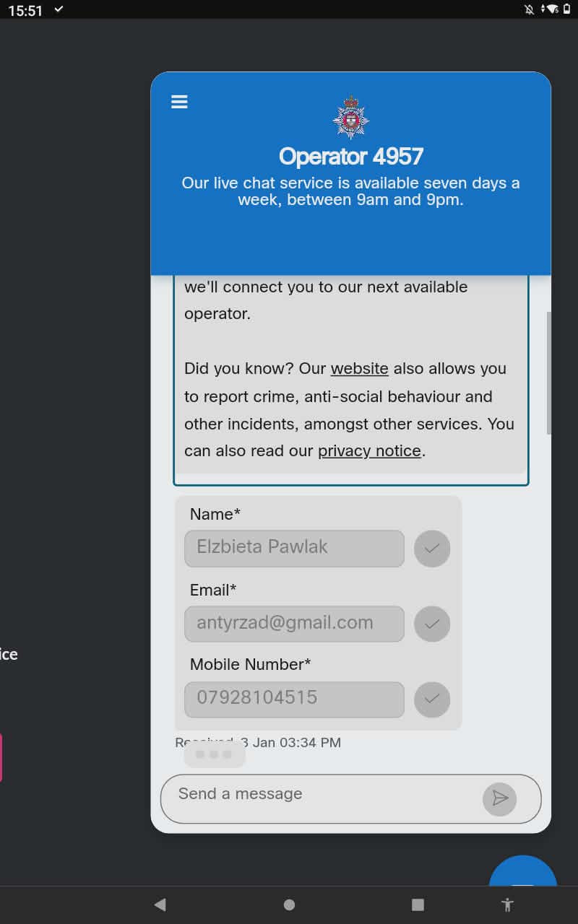The image size is (578, 924).
Task: Send the message with arrow icon
Action: coord(499,798)
